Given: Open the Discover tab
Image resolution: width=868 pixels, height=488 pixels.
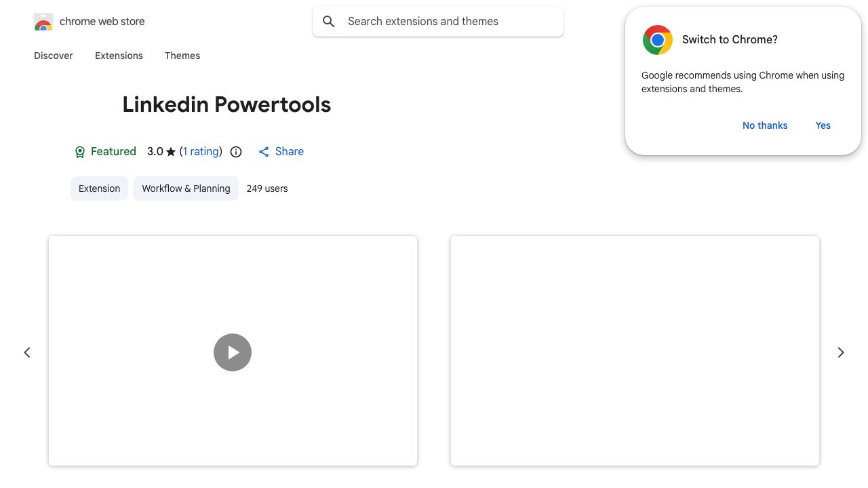Looking at the screenshot, I should (x=54, y=56).
